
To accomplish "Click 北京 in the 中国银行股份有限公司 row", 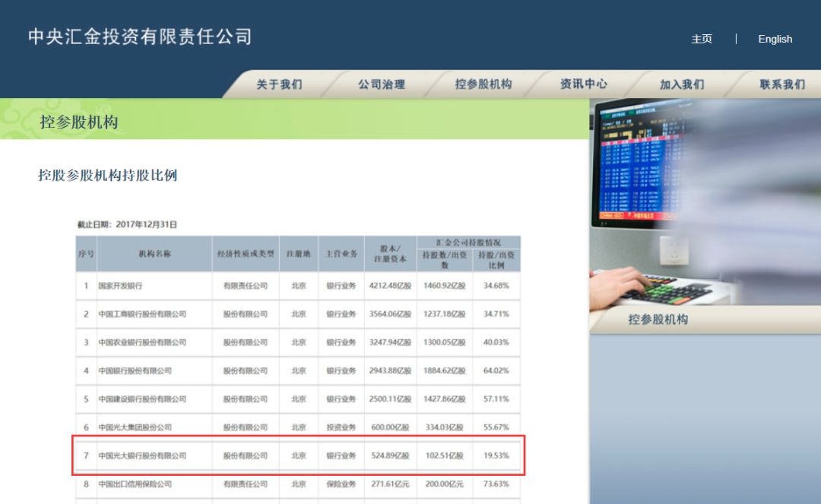I will coord(299,370).
